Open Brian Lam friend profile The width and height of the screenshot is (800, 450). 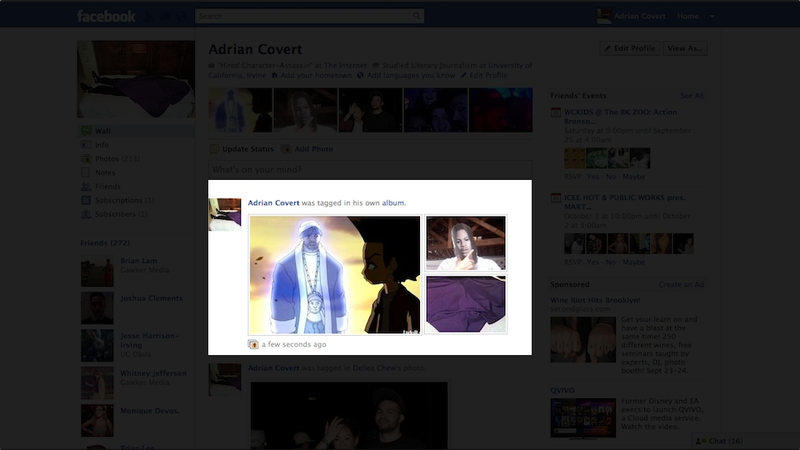(x=139, y=261)
